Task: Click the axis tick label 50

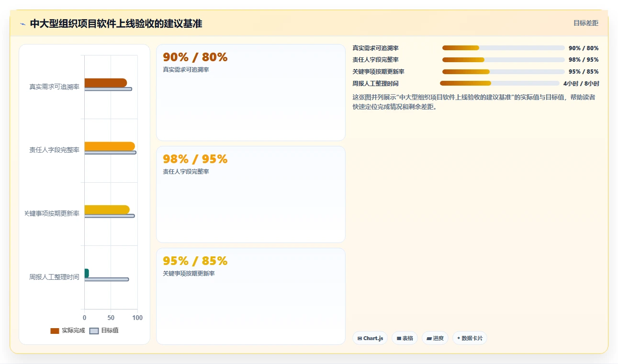Action: point(111,318)
